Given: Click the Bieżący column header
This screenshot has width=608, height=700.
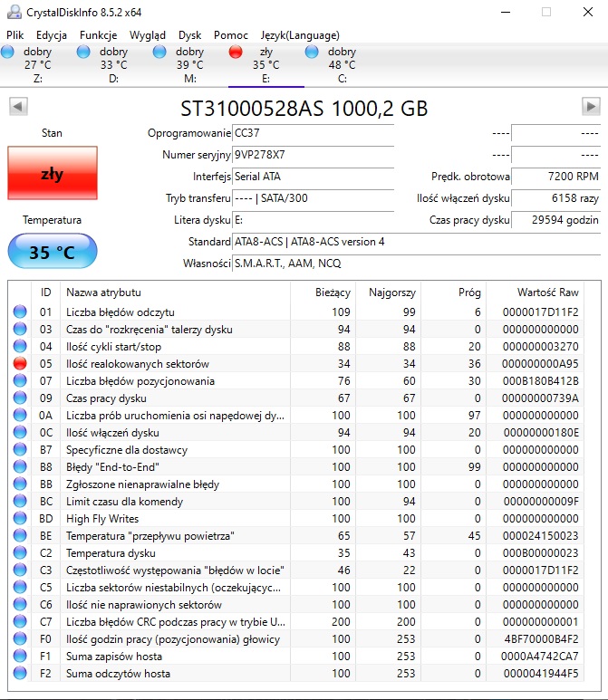Looking at the screenshot, I should point(323,292).
